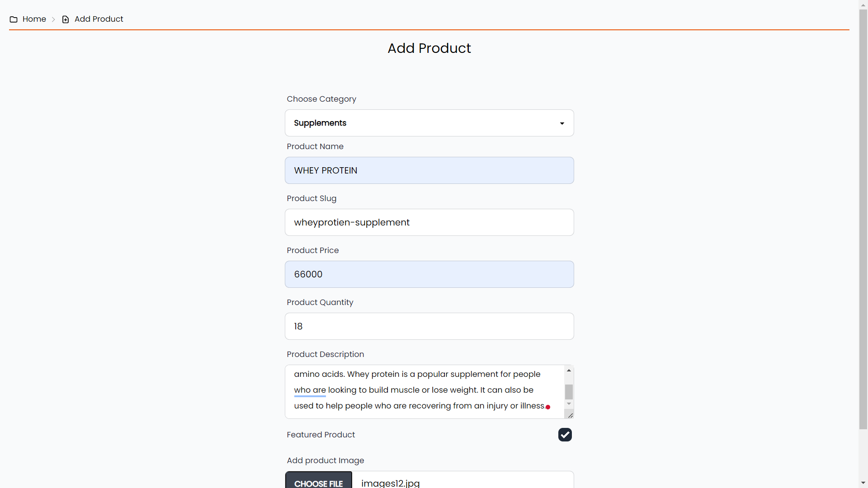Click the description textarea scroll up arrow

click(x=569, y=371)
